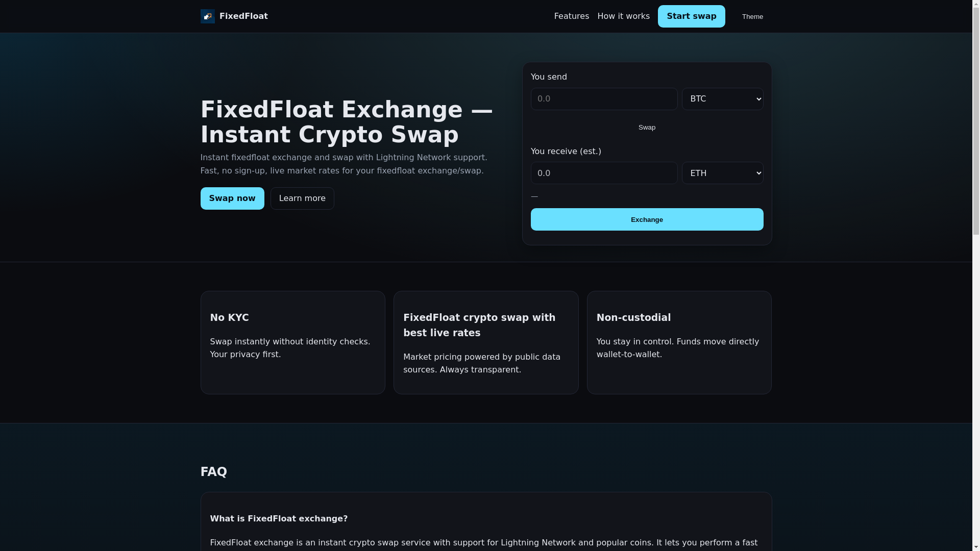The height and width of the screenshot is (551, 980).
Task: Click the 'You receive (est.)' label
Action: click(566, 152)
